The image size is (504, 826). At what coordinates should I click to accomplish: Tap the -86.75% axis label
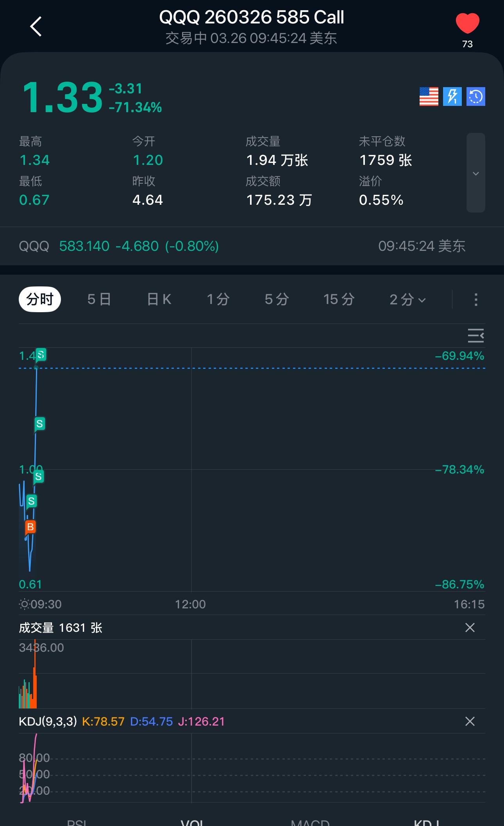(x=460, y=585)
